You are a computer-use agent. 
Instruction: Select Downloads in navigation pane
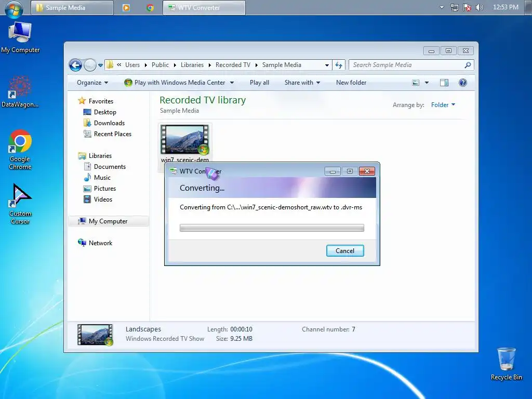109,123
